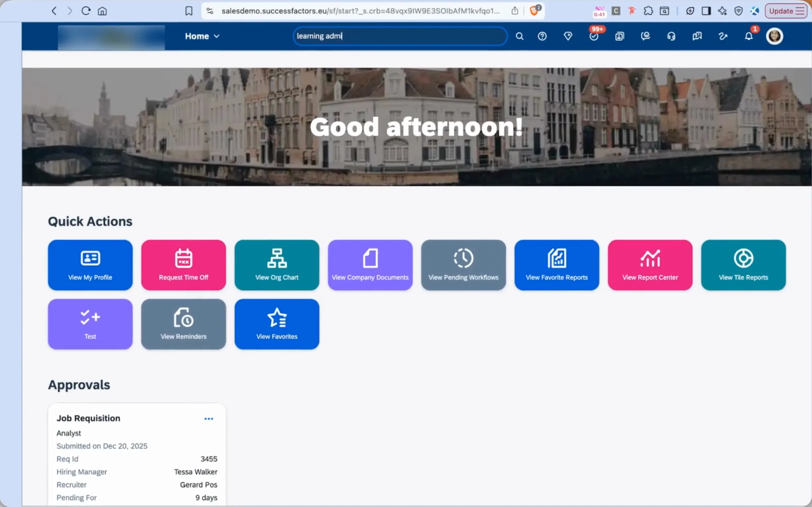Go back using the browser back arrow
Viewport: 812px width, 507px height.
pyautogui.click(x=54, y=11)
